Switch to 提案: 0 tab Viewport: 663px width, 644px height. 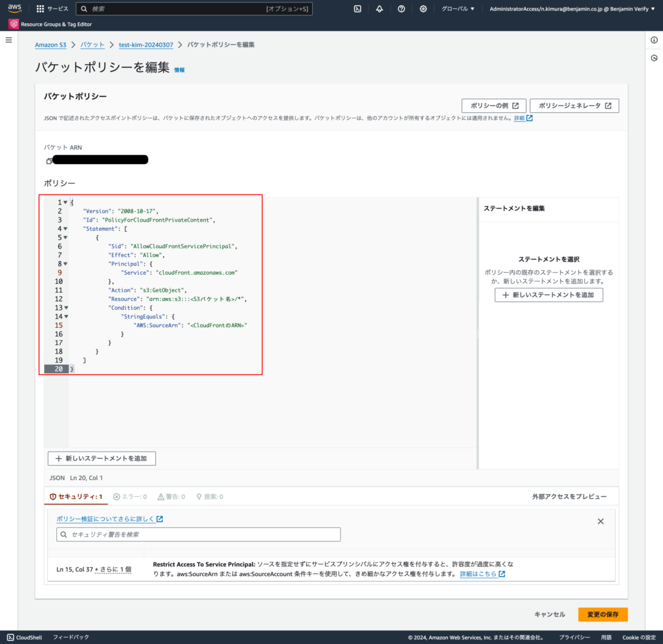[x=210, y=497]
